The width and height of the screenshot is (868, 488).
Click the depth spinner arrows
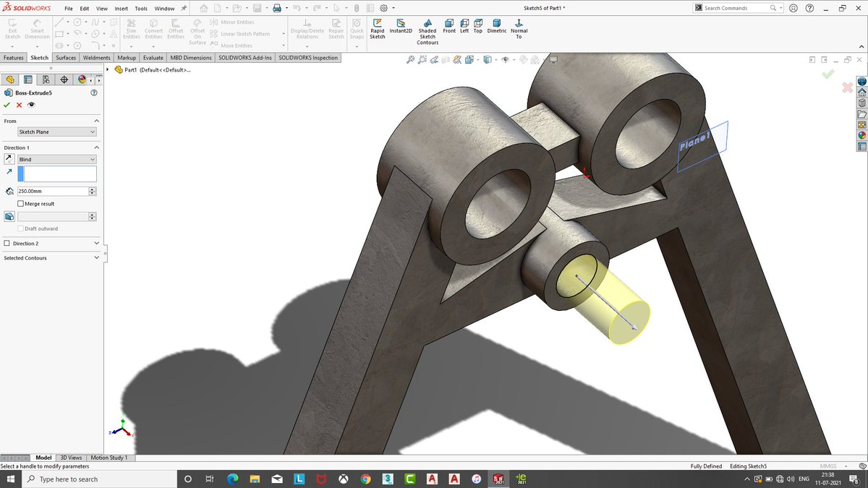coord(92,191)
